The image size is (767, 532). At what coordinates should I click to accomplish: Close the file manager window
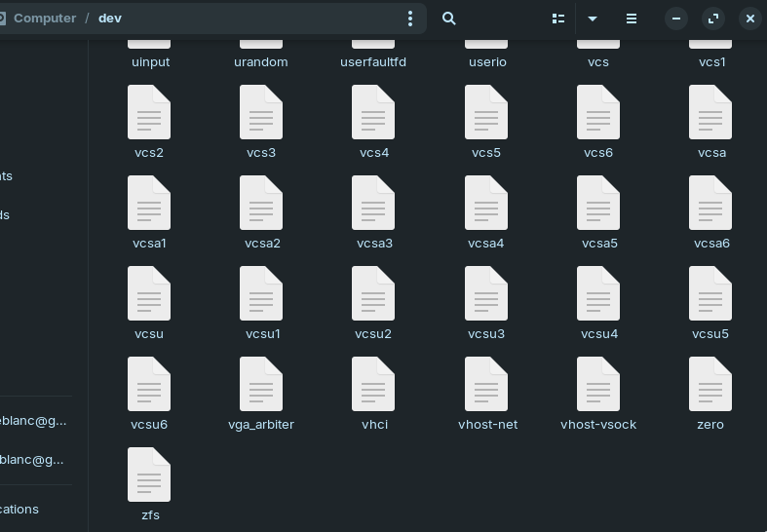(x=749, y=19)
